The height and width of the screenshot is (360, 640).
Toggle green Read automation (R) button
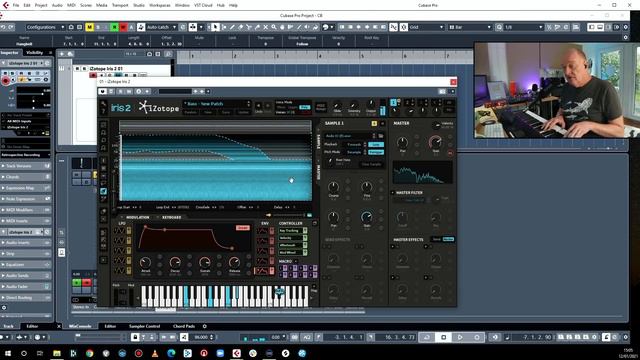(x=114, y=27)
